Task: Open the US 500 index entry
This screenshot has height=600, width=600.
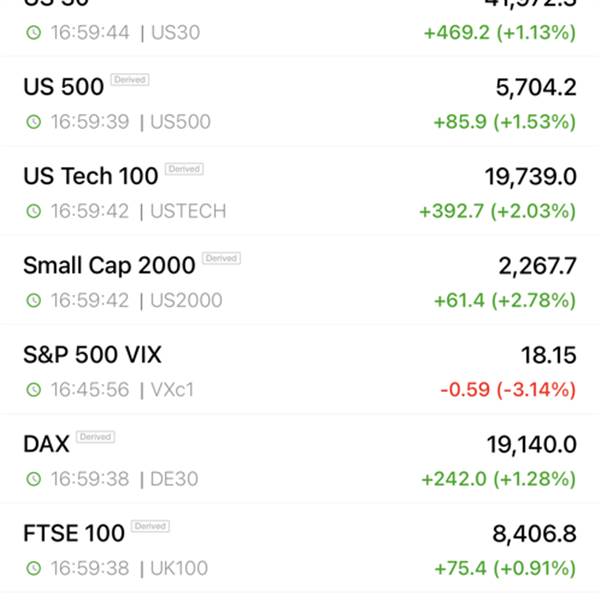Action: coord(300,103)
